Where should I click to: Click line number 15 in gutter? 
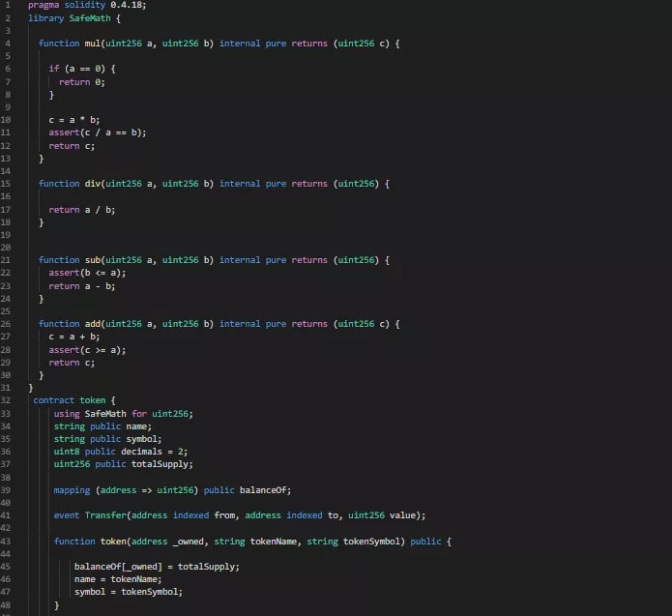coord(5,184)
